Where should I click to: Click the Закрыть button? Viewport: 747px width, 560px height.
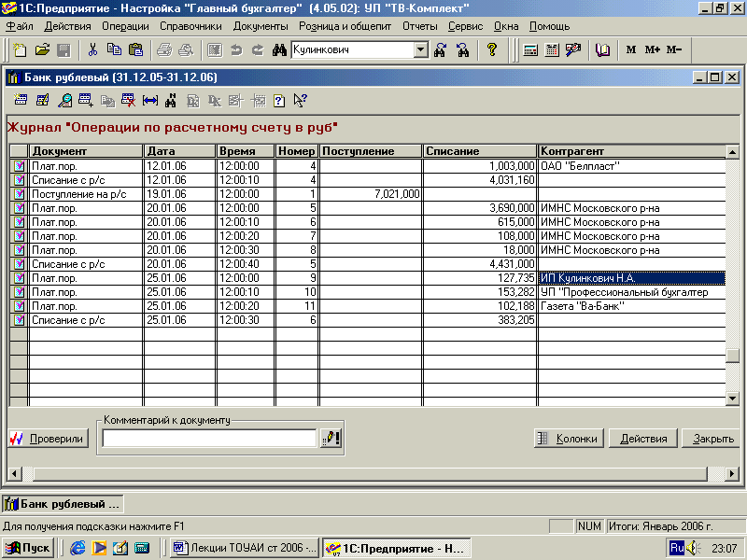712,439
